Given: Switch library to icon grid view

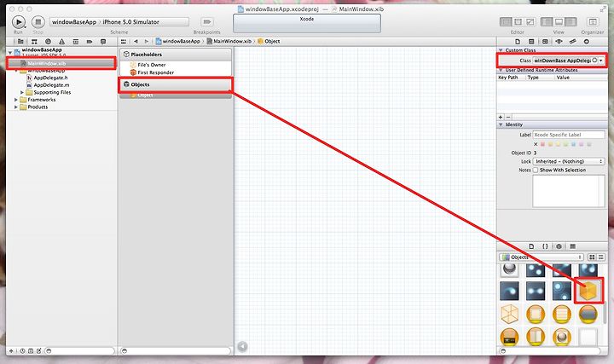Looking at the screenshot, I should click(x=592, y=257).
